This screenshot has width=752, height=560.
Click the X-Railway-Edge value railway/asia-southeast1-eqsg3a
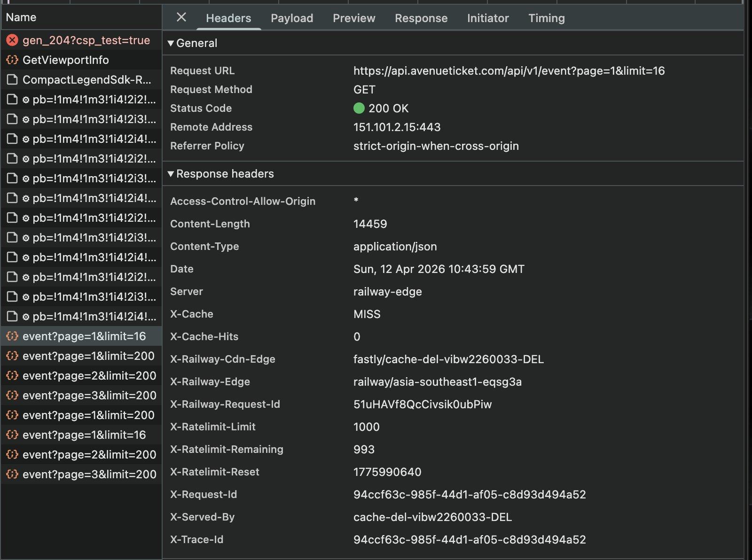point(438,382)
